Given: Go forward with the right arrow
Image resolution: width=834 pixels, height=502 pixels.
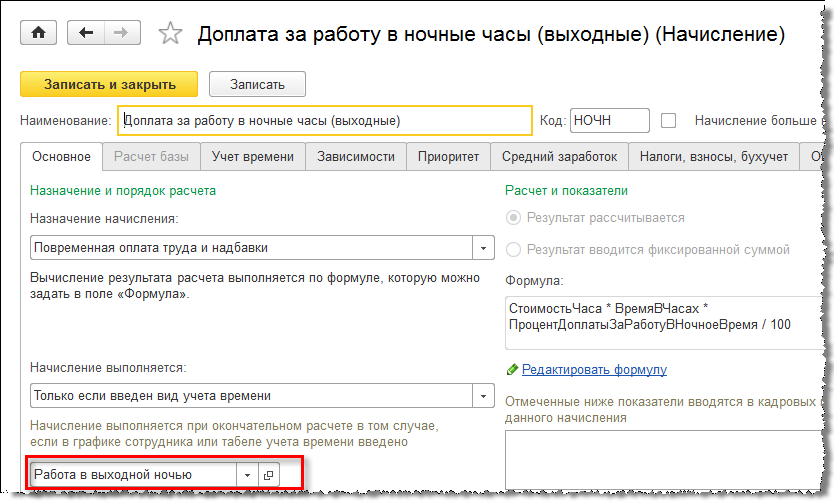Looking at the screenshot, I should pyautogui.click(x=120, y=33).
